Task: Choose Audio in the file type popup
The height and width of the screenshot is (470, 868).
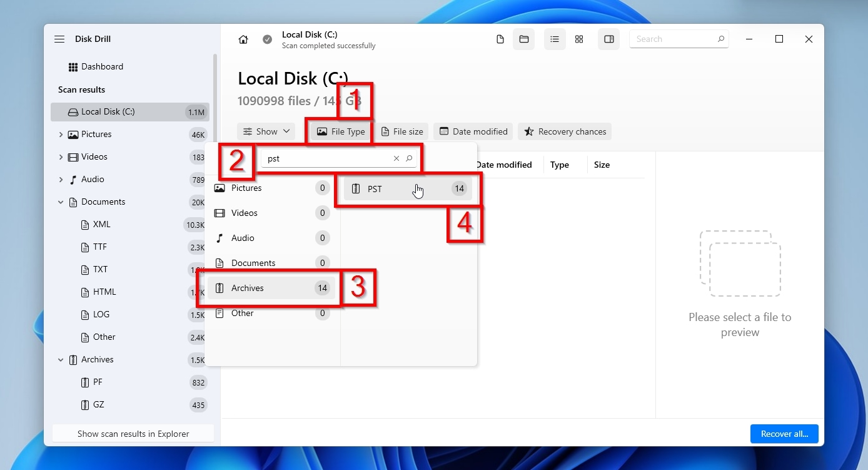Action: 271,238
